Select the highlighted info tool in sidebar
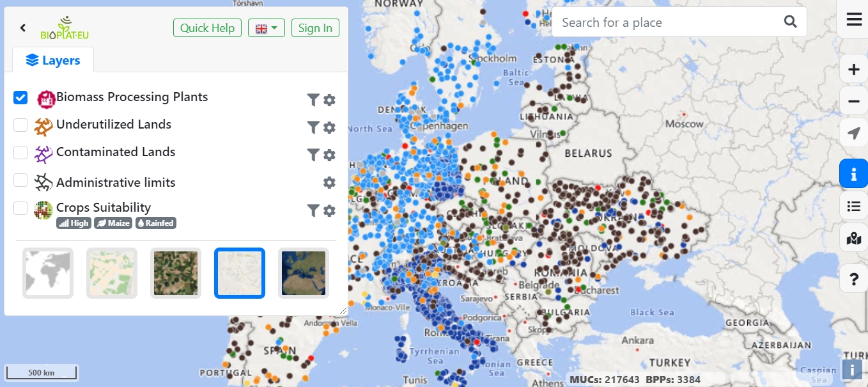The width and height of the screenshot is (868, 387). click(853, 173)
